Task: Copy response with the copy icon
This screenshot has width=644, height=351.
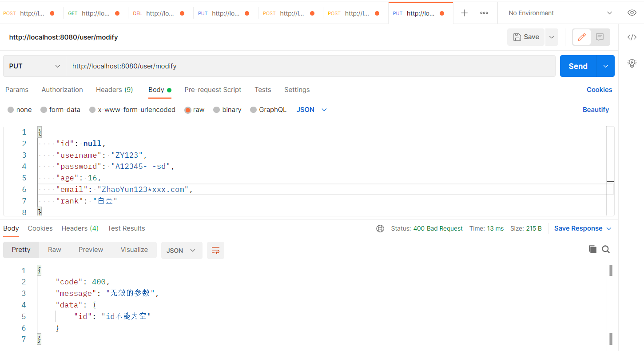Action: click(592, 249)
